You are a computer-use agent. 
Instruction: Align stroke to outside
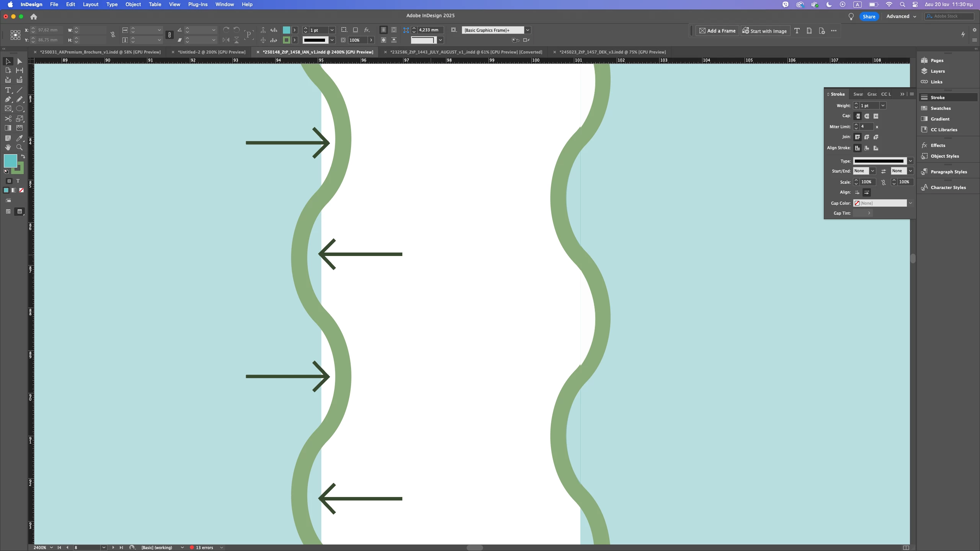click(x=876, y=148)
